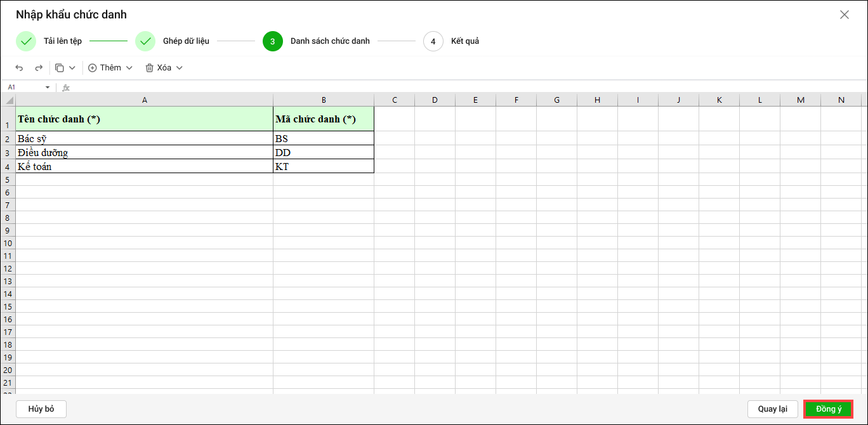Select the cell containing Bác sỹ
Screen dimensions: 868x425
tap(144, 138)
